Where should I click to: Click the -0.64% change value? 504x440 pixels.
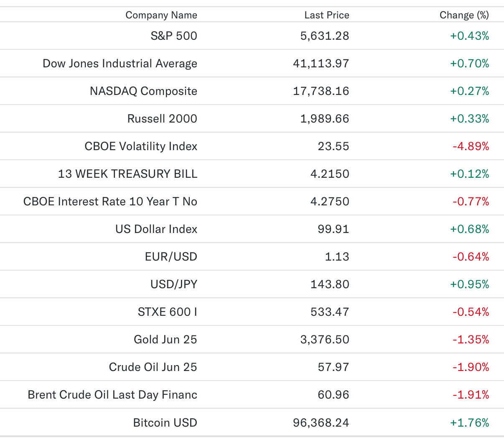(x=471, y=257)
